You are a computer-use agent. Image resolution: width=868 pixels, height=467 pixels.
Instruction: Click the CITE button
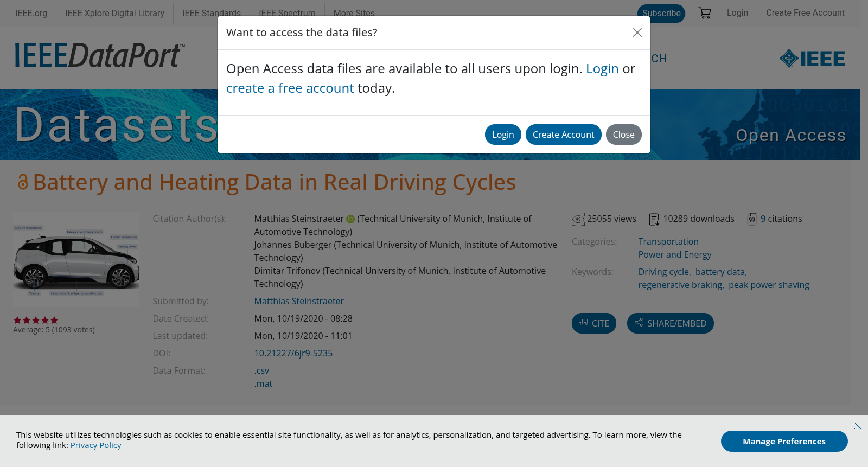coord(594,323)
